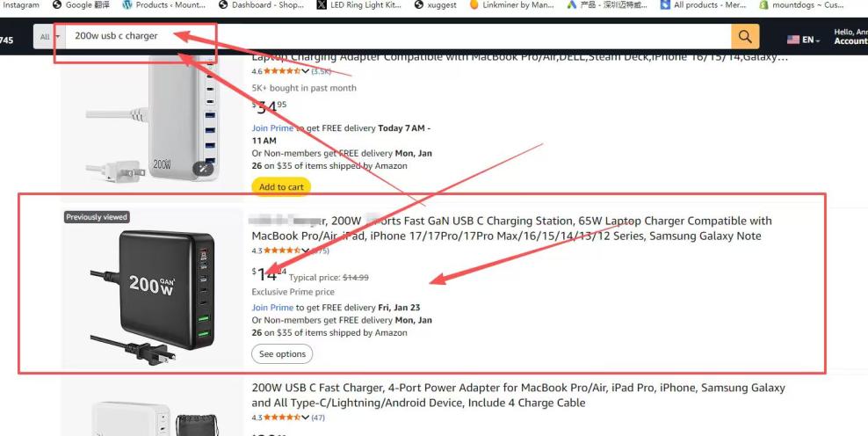Open the Dashboard - Shop bookmark tab
The image size is (868, 436).
(x=262, y=5)
